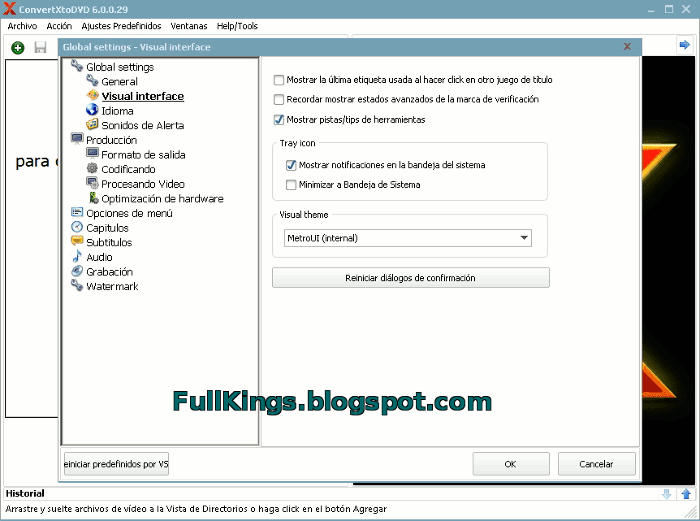The height and width of the screenshot is (521, 700).
Task: Click the Procesando Video icon
Action: tap(92, 183)
